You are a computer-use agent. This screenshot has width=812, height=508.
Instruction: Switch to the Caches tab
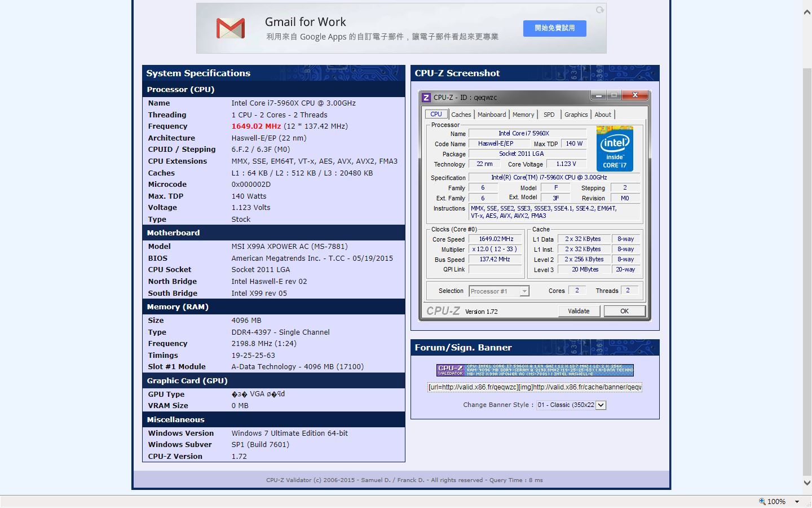pyautogui.click(x=461, y=115)
